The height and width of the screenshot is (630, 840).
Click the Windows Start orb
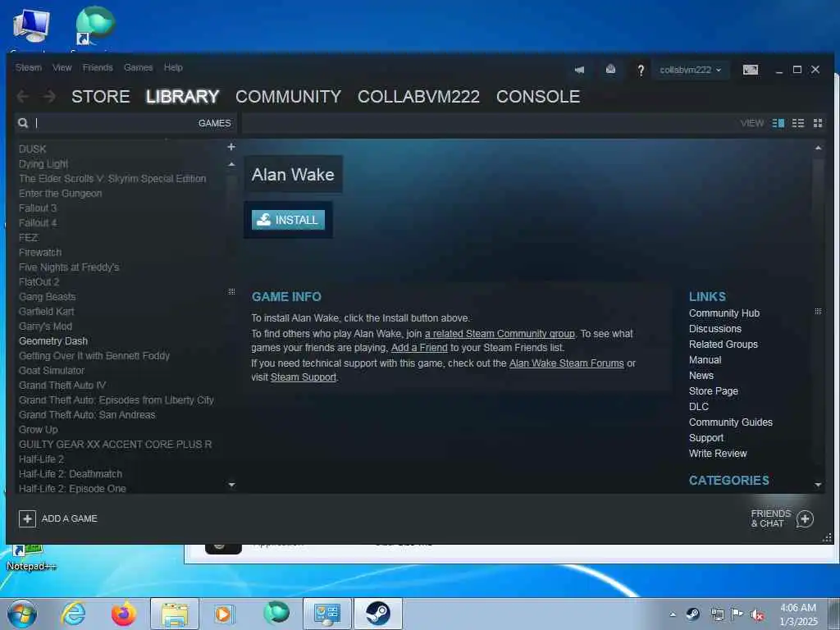pos(22,614)
